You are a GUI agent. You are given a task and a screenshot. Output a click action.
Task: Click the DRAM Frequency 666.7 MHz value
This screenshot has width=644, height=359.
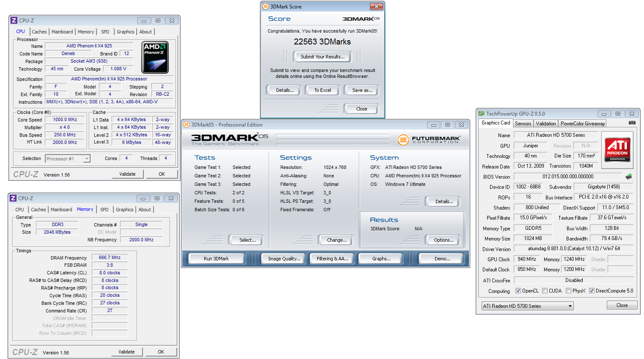click(x=110, y=257)
